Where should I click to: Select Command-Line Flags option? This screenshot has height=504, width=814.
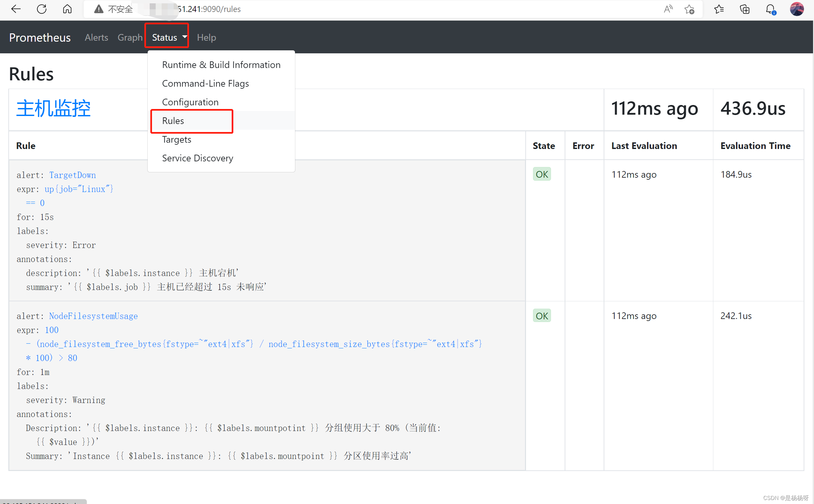point(205,83)
